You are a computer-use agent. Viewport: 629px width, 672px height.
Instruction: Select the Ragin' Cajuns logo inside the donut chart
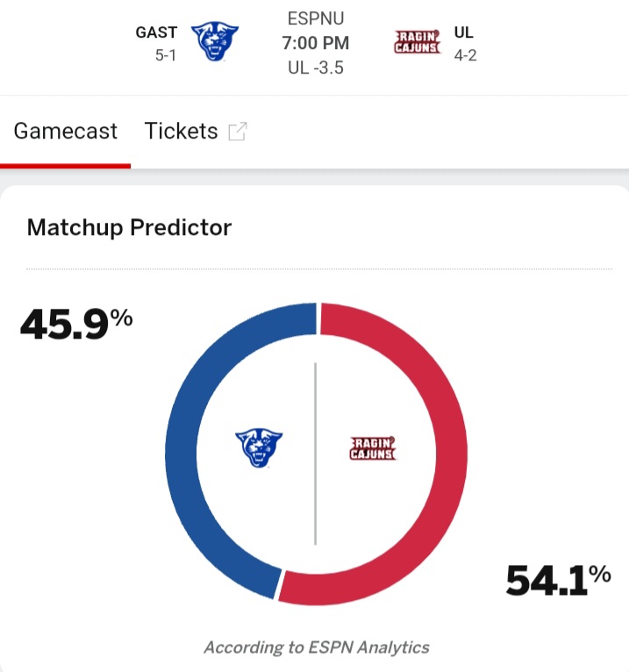pyautogui.click(x=373, y=448)
